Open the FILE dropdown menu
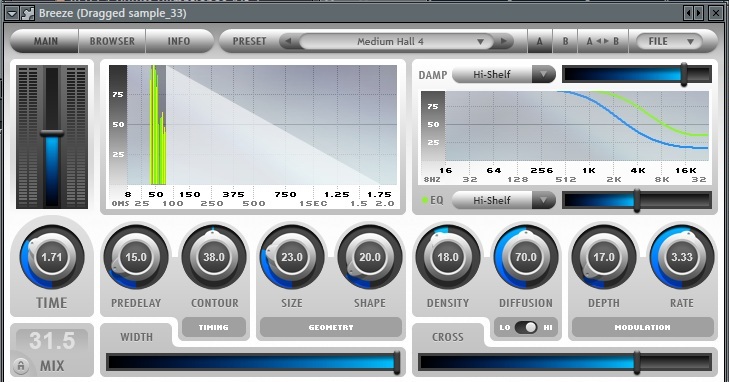This screenshot has height=382, width=729. click(669, 41)
